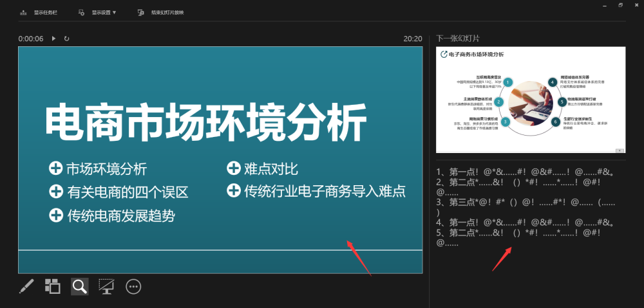The image size is (644, 308).
Task: Black out the slide show screen
Action: (x=106, y=286)
